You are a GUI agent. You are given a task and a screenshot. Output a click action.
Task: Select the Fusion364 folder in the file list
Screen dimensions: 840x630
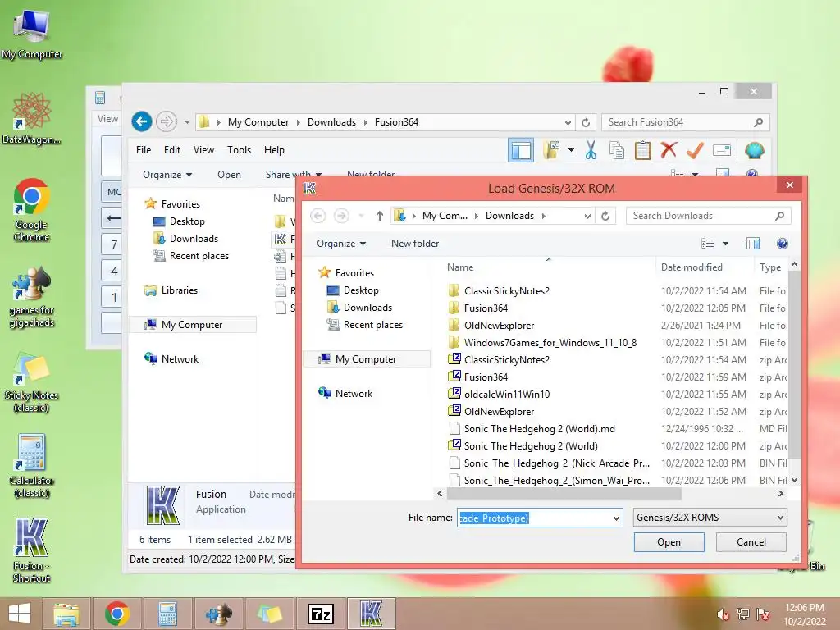point(486,308)
